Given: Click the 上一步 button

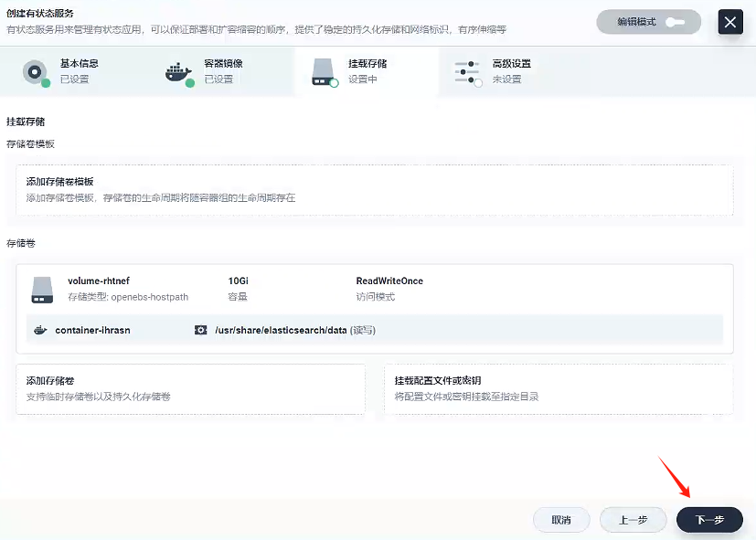Looking at the screenshot, I should click(634, 520).
